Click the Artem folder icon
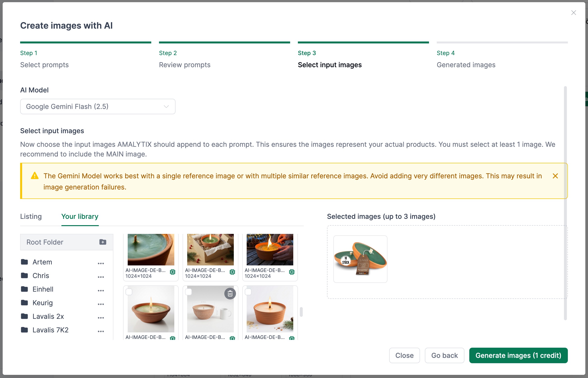This screenshot has height=378, width=588. click(24, 262)
